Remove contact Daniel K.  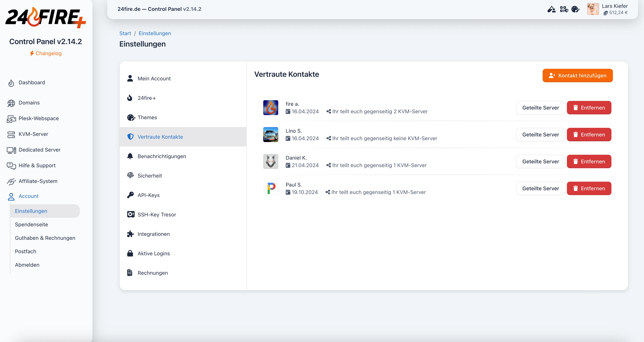click(589, 161)
